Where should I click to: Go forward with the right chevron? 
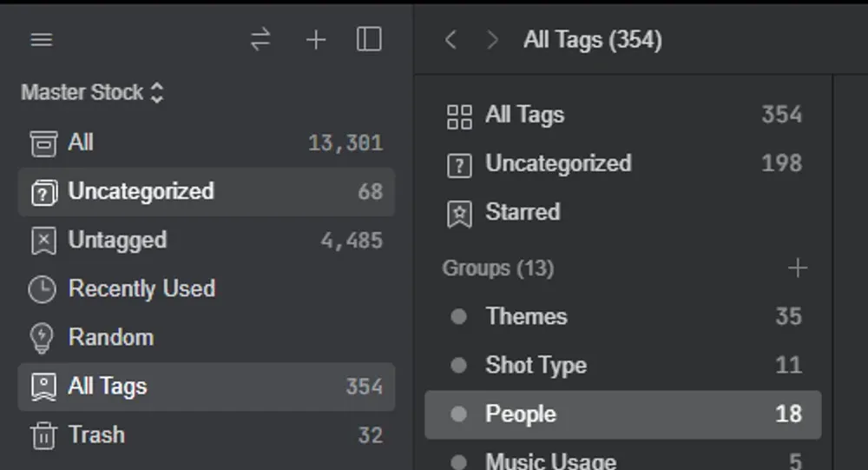492,40
